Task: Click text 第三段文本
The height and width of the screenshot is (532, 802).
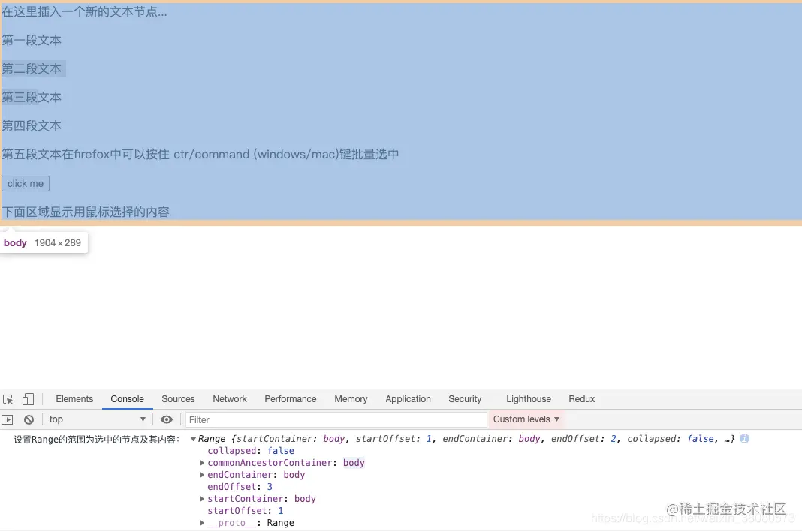Action: point(32,97)
